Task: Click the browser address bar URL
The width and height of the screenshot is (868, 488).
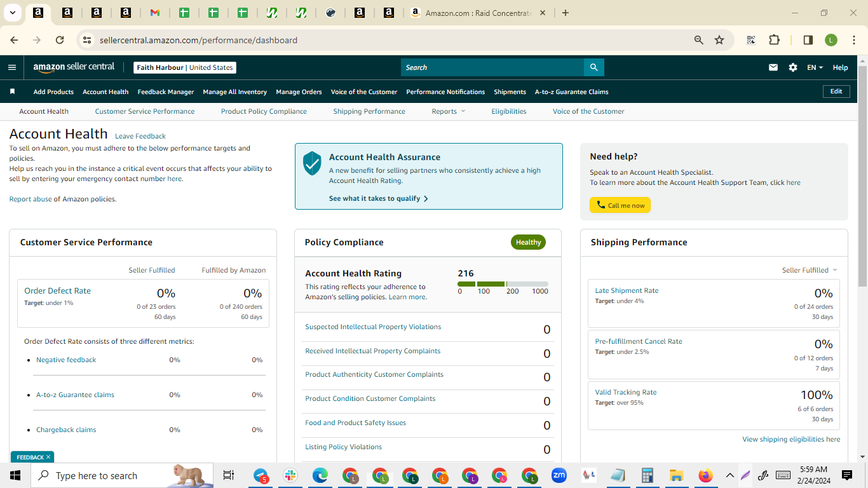Action: tap(198, 40)
